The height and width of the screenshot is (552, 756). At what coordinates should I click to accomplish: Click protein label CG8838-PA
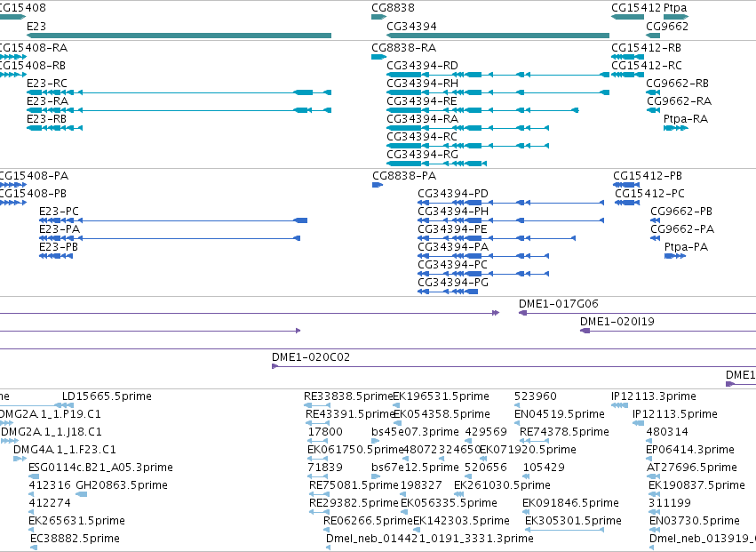[x=404, y=176]
